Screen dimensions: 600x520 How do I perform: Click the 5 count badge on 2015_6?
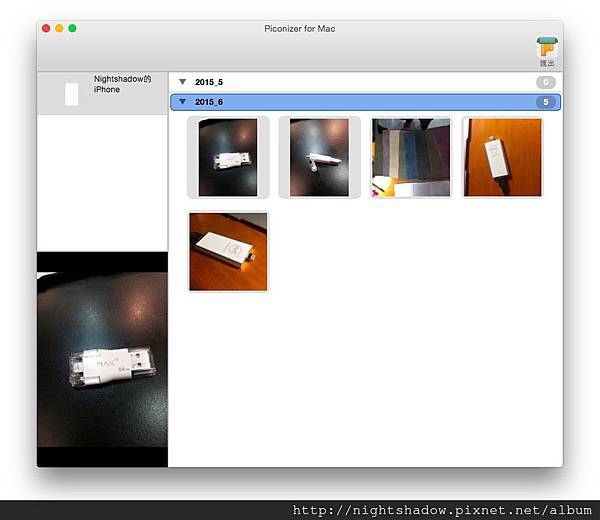pos(546,102)
